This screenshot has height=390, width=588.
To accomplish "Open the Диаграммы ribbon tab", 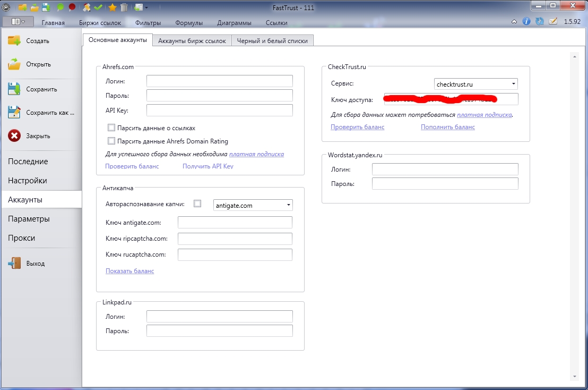I will point(235,22).
